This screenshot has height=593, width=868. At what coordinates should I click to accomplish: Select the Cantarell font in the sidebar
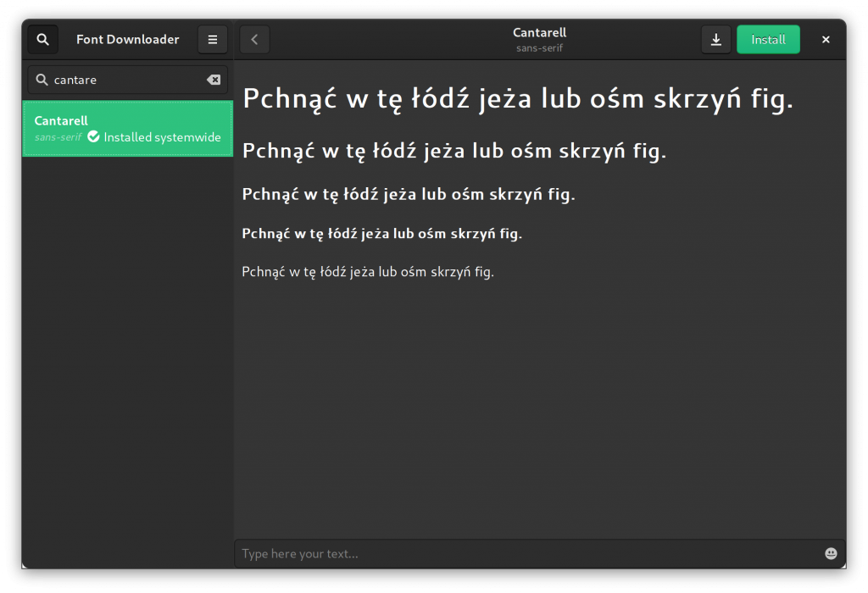click(x=127, y=129)
